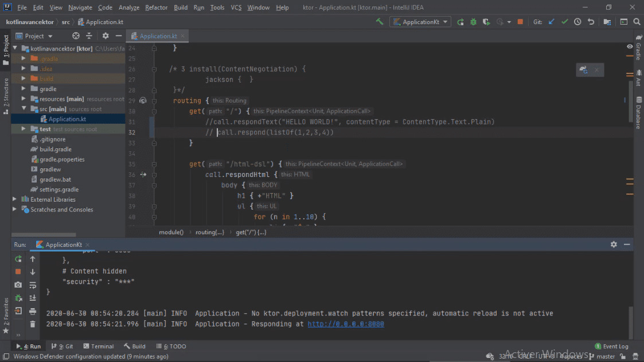This screenshot has width=644, height=362.
Task: Open the 6: TODO tool window
Action: 171,347
